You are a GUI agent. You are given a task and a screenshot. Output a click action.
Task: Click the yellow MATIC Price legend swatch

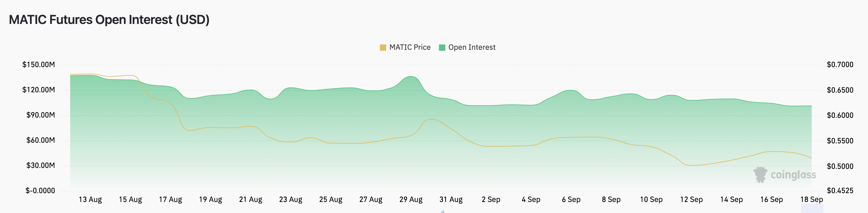tap(383, 48)
